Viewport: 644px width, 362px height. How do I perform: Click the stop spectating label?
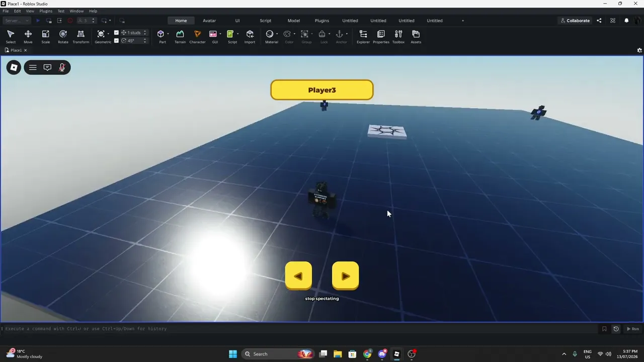[322, 299]
